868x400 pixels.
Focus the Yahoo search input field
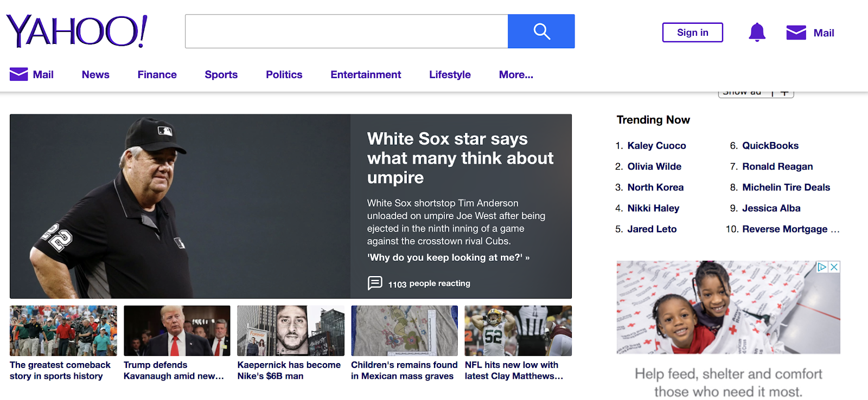point(347,31)
